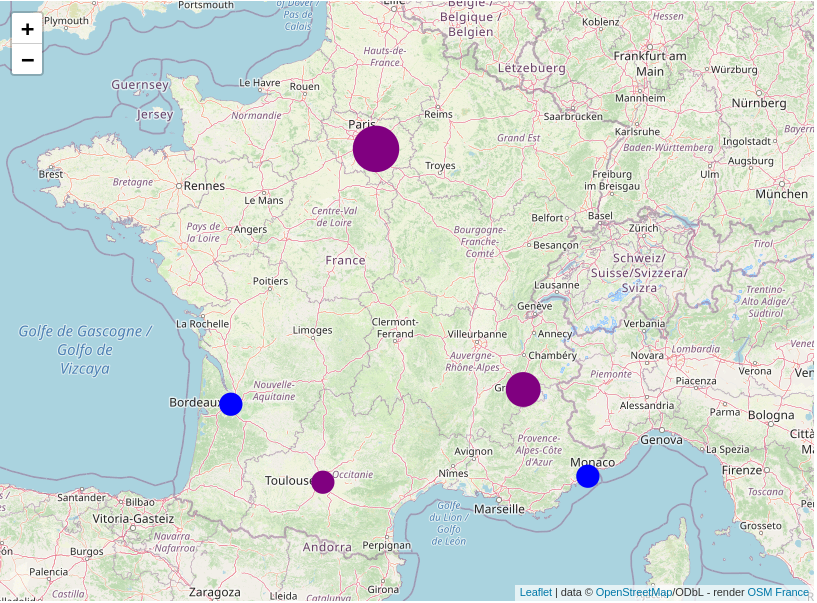This screenshot has width=817, height=603.
Task: Click the 'Chambéry' city label
Action: click(x=552, y=355)
